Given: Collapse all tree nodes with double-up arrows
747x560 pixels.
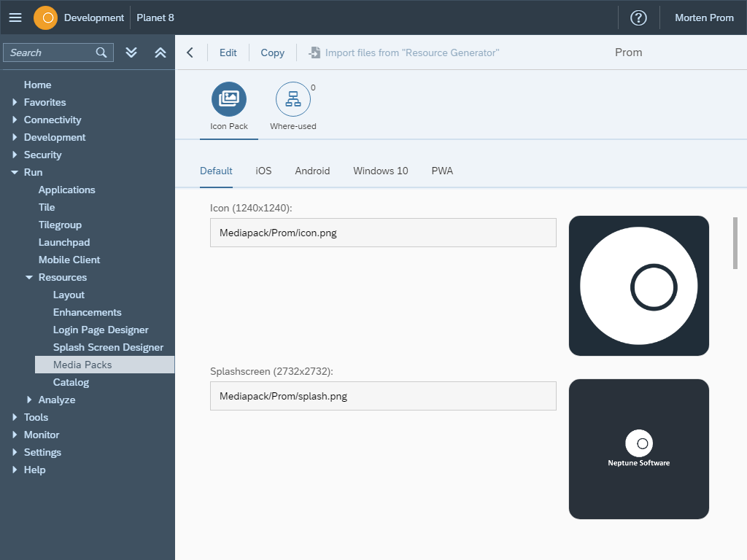Looking at the screenshot, I should tap(160, 52).
